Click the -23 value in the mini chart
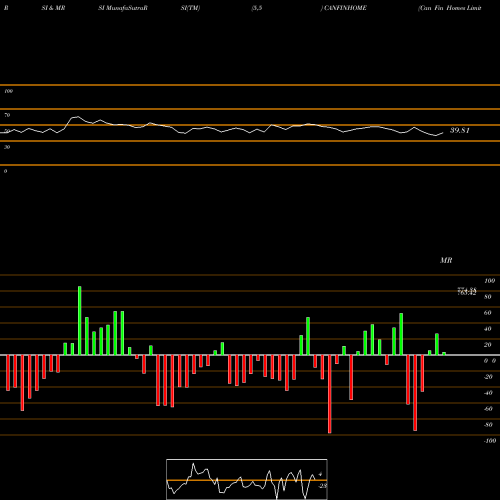This screenshot has height=500, width=500. tap(322, 486)
